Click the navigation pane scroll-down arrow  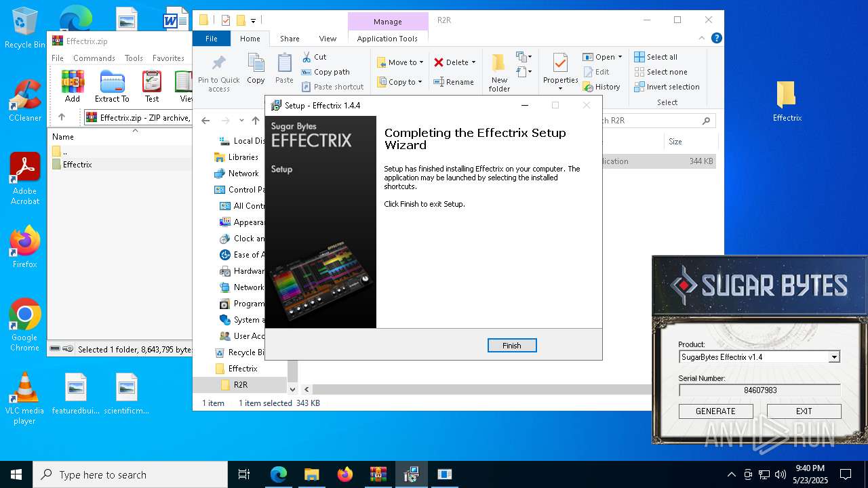(292, 389)
